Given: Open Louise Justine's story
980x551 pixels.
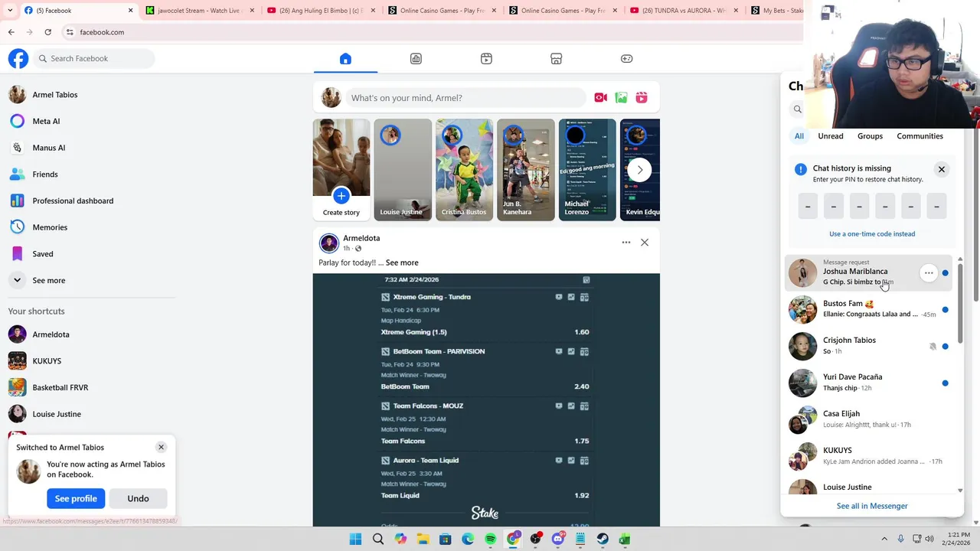Looking at the screenshot, I should point(403,170).
